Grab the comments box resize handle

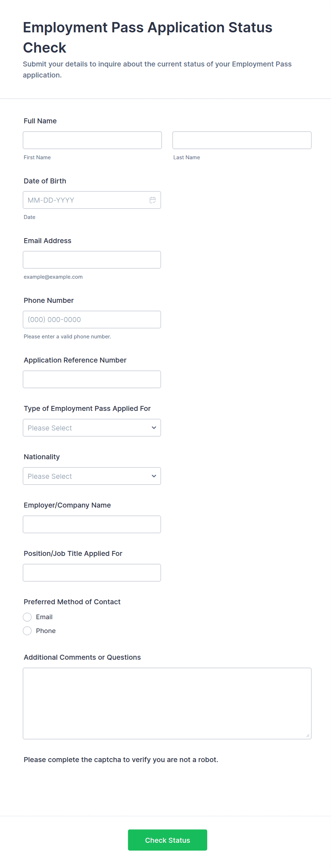click(x=308, y=735)
